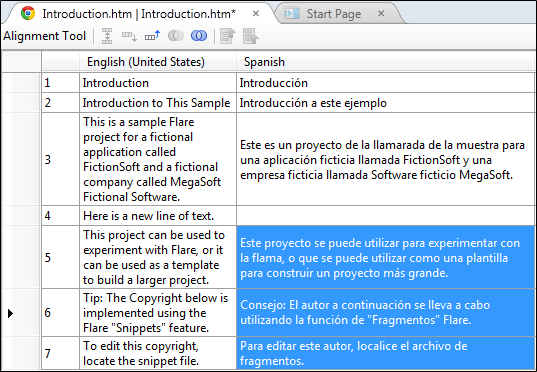Select the cell "This project can be used to experiment..."

point(158,257)
